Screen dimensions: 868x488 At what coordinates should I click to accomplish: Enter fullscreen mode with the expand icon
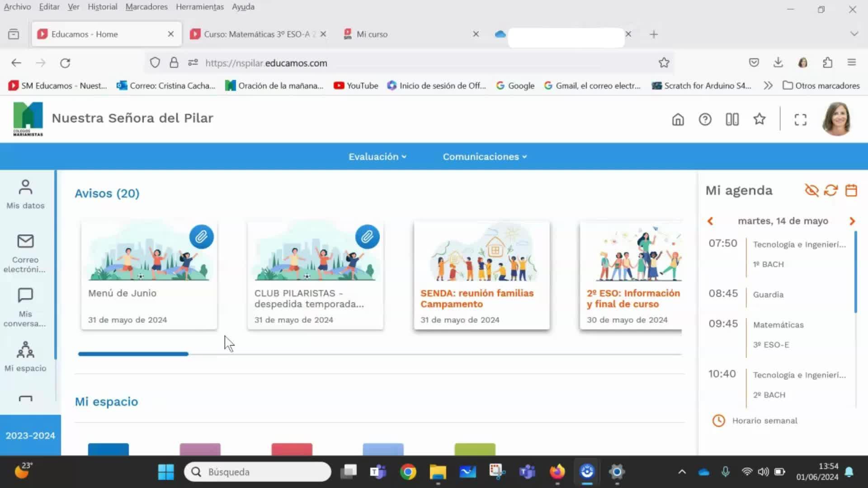(x=800, y=119)
